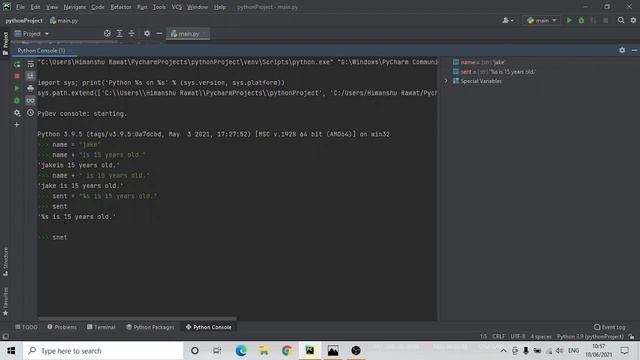
Task: Open the Tools menu
Action: [159, 7]
